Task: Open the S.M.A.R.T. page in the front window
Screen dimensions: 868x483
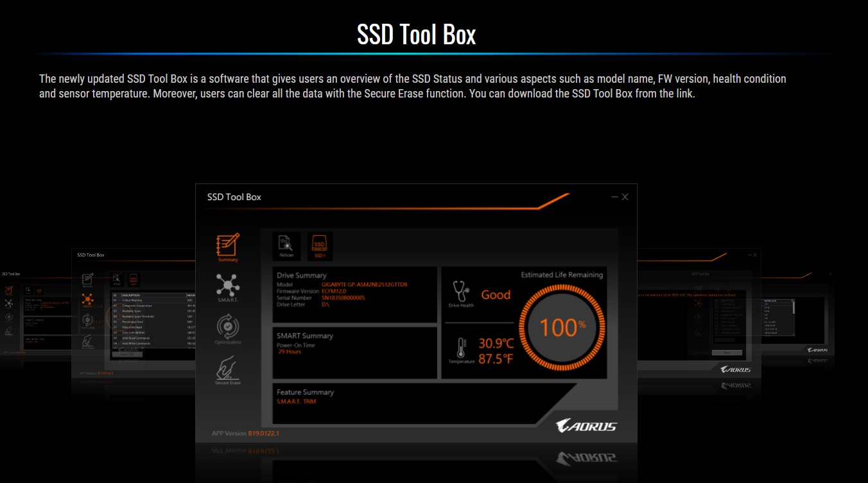Action: tap(228, 287)
